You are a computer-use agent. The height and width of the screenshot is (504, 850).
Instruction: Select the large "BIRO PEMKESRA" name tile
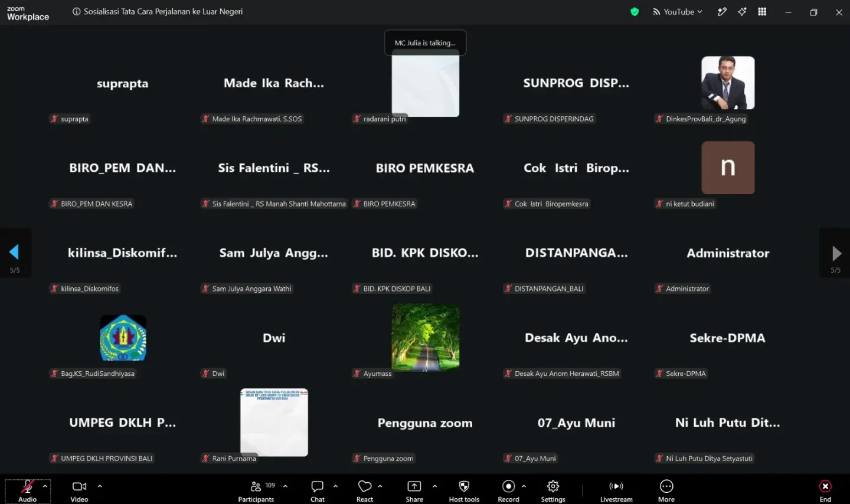pyautogui.click(x=425, y=168)
